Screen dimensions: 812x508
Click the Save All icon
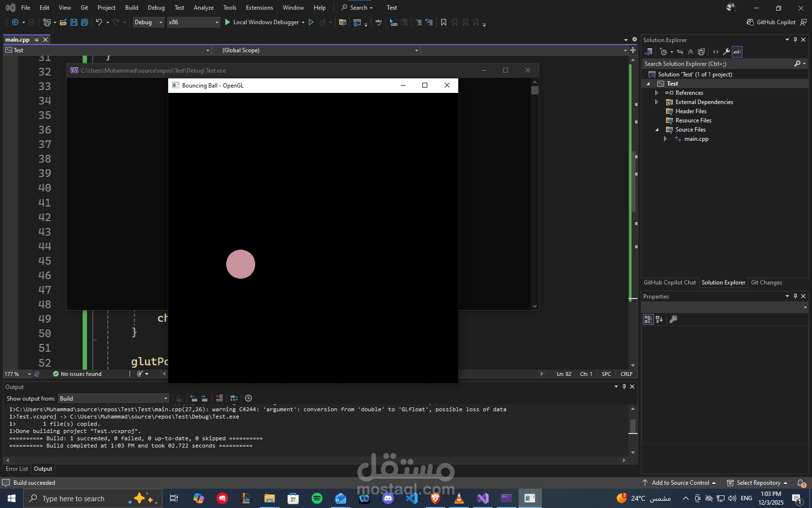[x=85, y=22]
